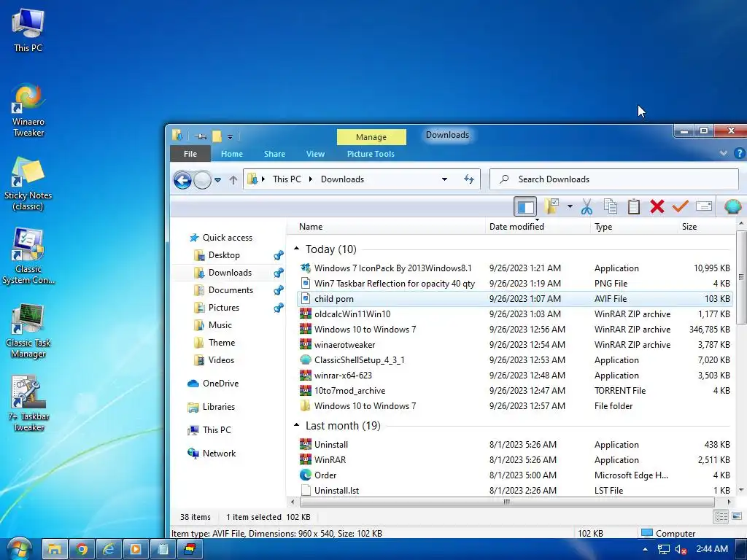This screenshot has height=560, width=747.
Task: Select the 7+ Taskbar Tweaker desktop icon
Action: pos(28,404)
